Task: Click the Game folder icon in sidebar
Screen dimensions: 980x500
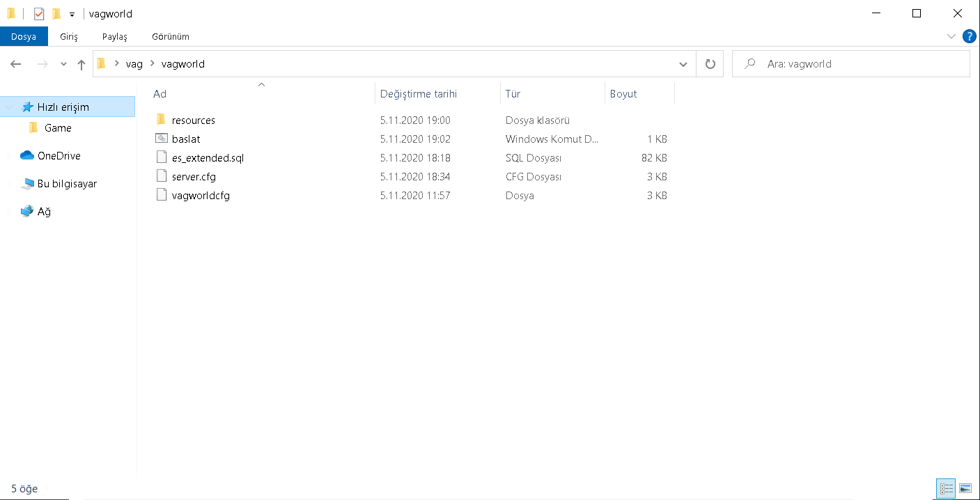Action: click(x=33, y=128)
